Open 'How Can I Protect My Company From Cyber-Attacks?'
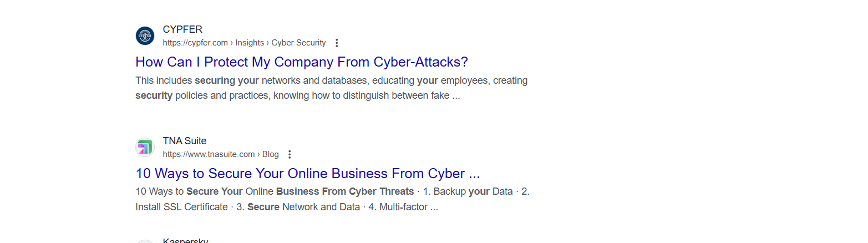The height and width of the screenshot is (243, 868). (x=302, y=62)
